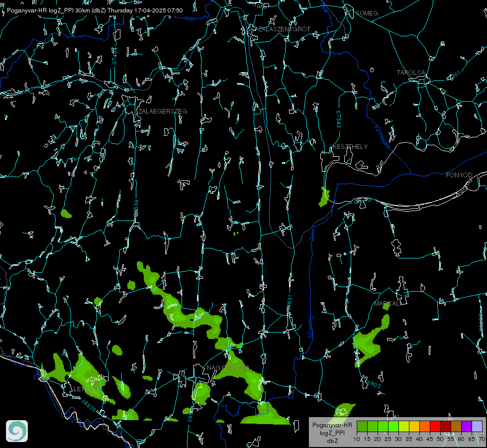Image resolution: width=487 pixels, height=448 pixels.
Task: Select the 60-65 dBZ purple legend swatch
Action: 467,426
